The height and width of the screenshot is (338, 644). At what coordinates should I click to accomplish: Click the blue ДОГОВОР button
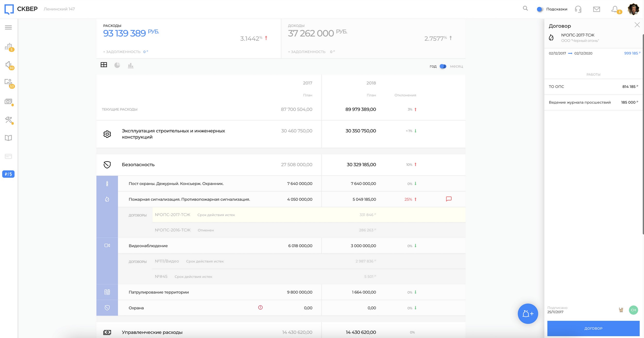coord(593,328)
